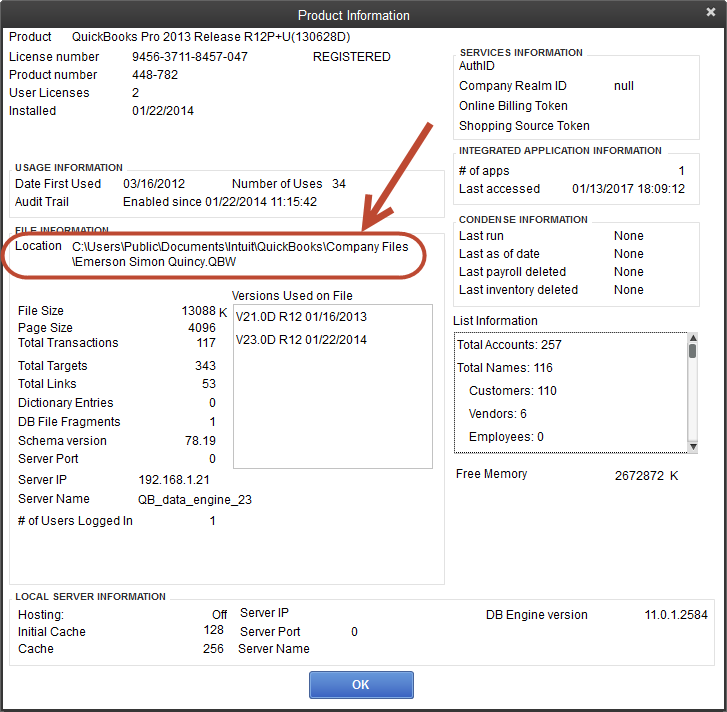The image size is (727, 712).
Task: Click the OK button
Action: click(x=361, y=684)
